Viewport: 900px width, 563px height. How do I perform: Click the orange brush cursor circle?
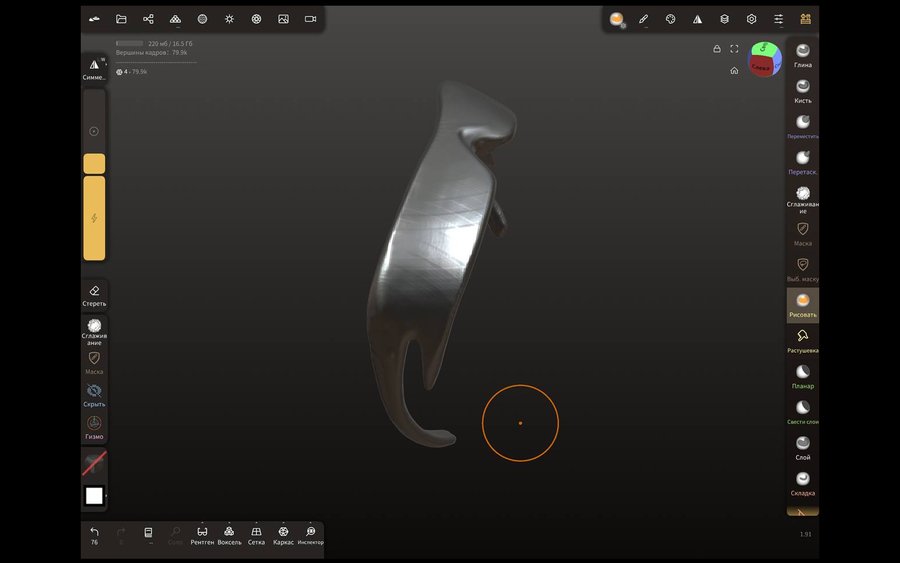[x=520, y=423]
